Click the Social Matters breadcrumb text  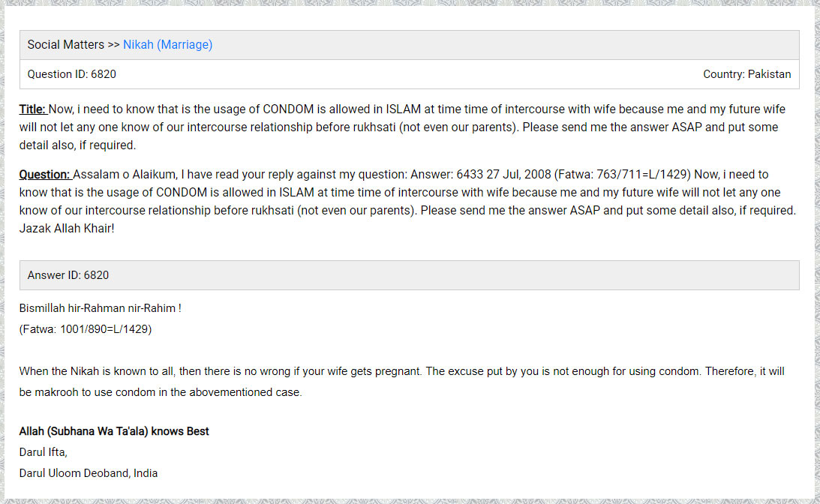coord(66,45)
